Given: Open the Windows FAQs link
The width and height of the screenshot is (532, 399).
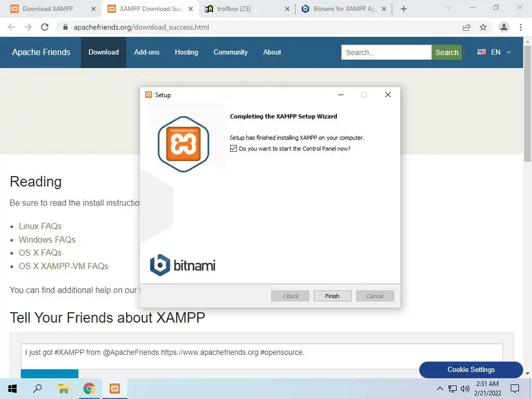Looking at the screenshot, I should (x=47, y=240).
